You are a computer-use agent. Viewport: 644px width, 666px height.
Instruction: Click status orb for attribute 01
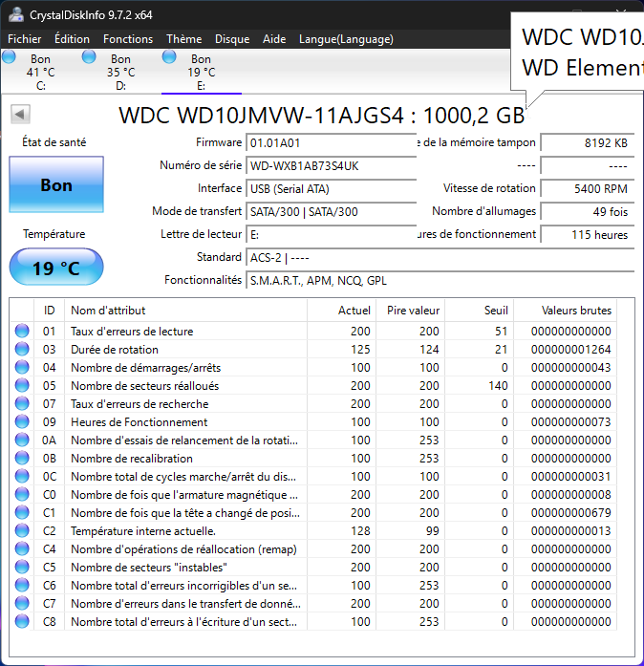pyautogui.click(x=22, y=331)
